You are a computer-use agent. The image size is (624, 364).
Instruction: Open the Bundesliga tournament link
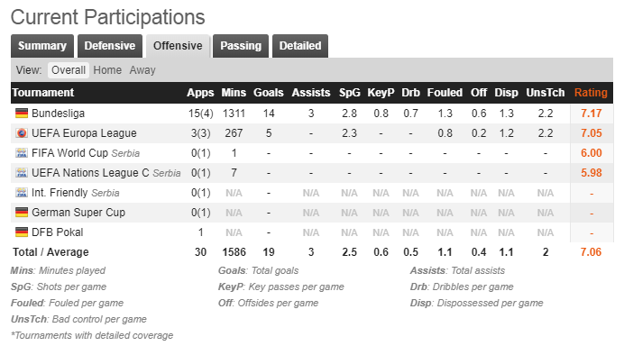point(58,114)
